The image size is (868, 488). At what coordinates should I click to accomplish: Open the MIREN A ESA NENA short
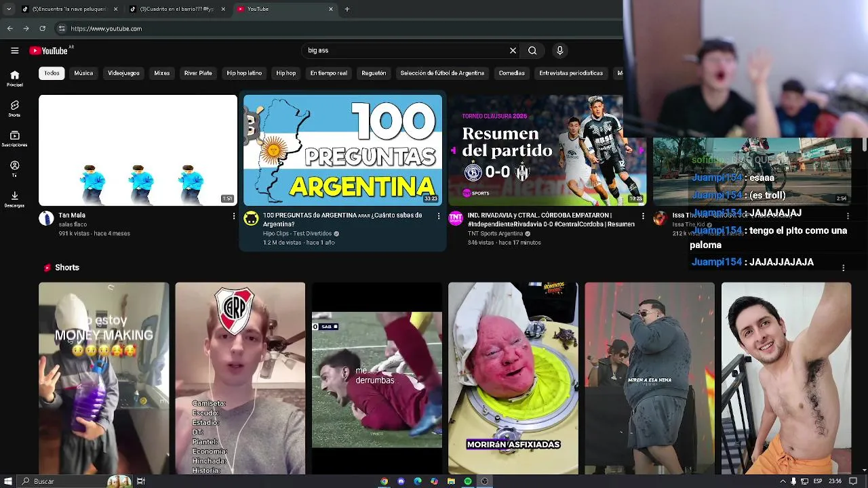pyautogui.click(x=650, y=378)
